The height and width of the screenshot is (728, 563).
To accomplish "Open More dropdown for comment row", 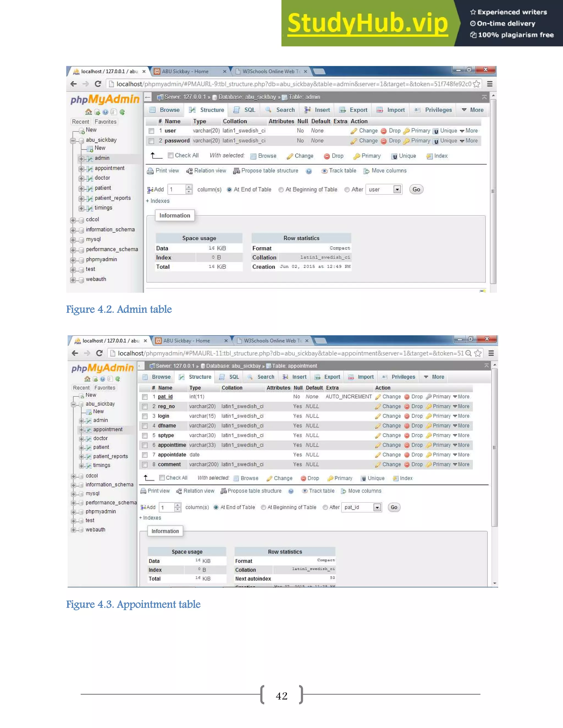I will 461,465.
